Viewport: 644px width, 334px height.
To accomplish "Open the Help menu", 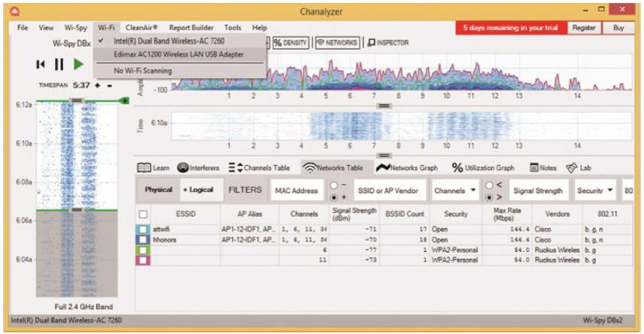I will 260,28.
